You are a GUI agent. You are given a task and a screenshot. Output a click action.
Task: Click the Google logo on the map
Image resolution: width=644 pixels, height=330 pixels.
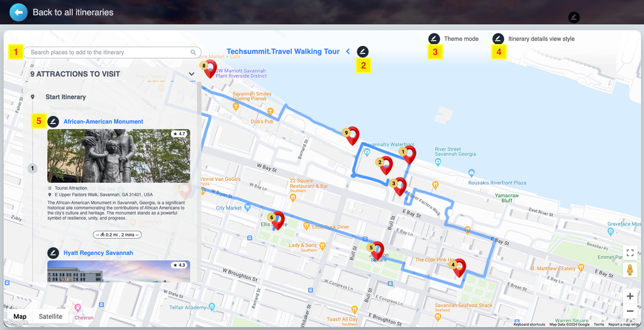[x=17, y=322]
